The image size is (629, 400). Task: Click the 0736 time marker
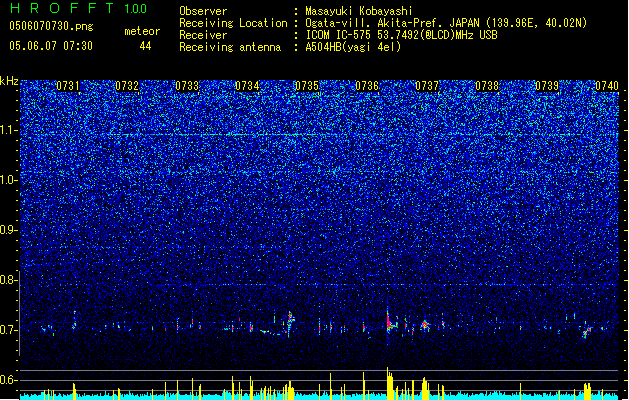[x=367, y=86]
